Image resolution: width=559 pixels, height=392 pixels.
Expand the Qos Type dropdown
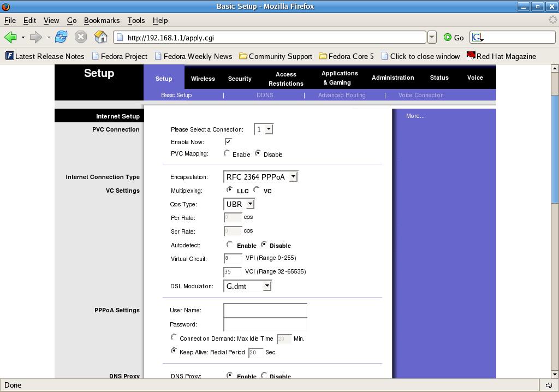[x=239, y=204]
